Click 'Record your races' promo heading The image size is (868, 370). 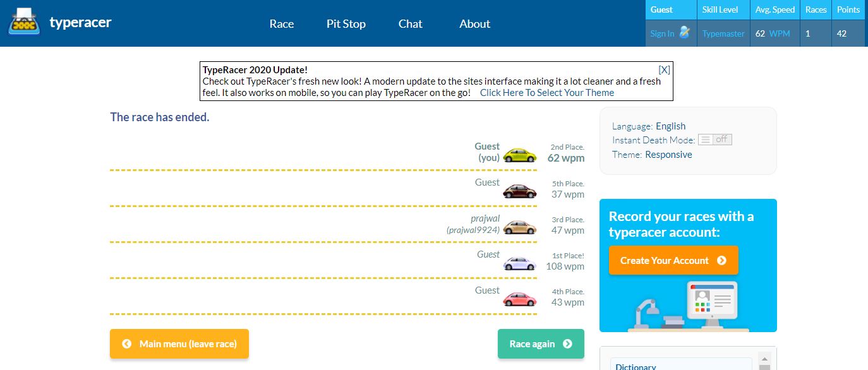pos(682,224)
